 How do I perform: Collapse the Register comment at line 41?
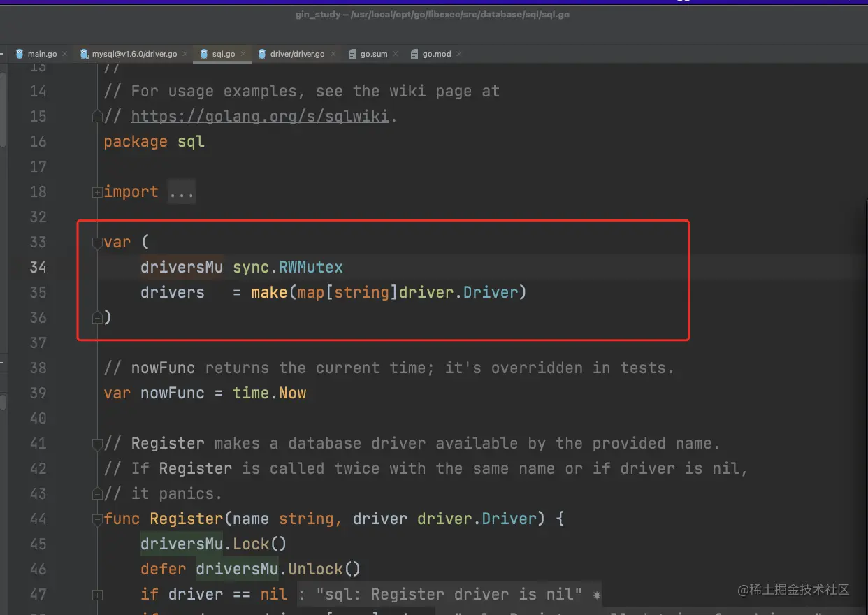tap(97, 444)
